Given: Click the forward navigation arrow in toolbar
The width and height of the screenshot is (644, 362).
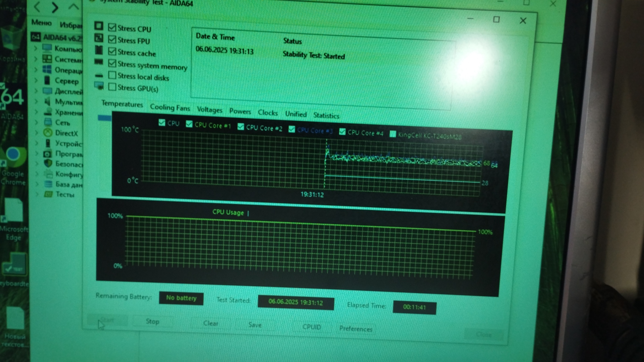Looking at the screenshot, I should click(x=55, y=7).
